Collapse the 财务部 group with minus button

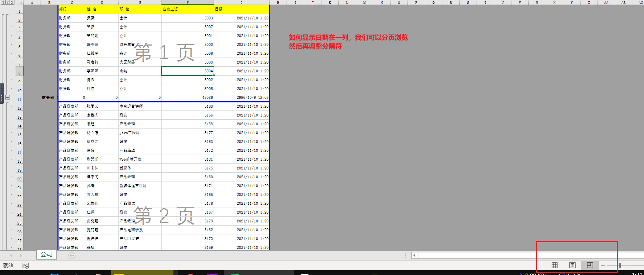pyautogui.click(x=8, y=97)
